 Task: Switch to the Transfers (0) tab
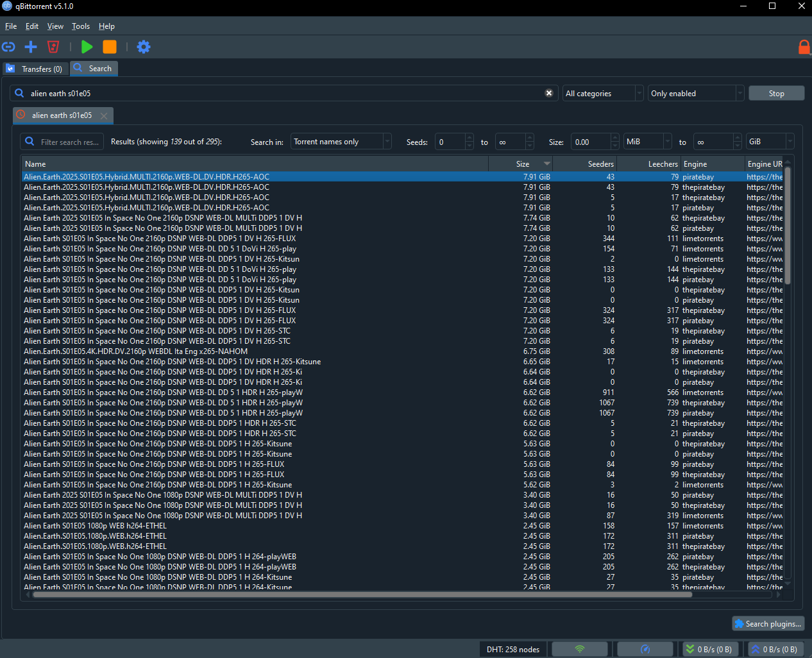click(35, 69)
